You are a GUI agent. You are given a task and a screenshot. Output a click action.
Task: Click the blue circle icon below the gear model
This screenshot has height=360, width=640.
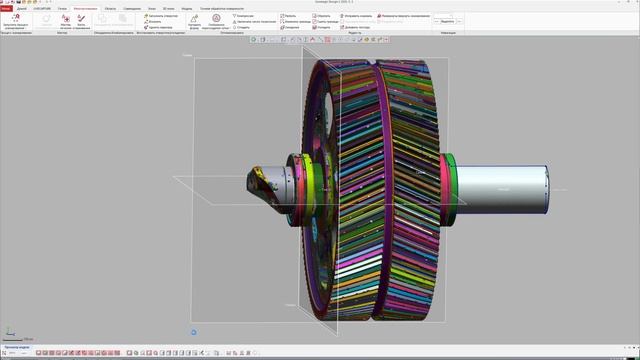pos(194,332)
